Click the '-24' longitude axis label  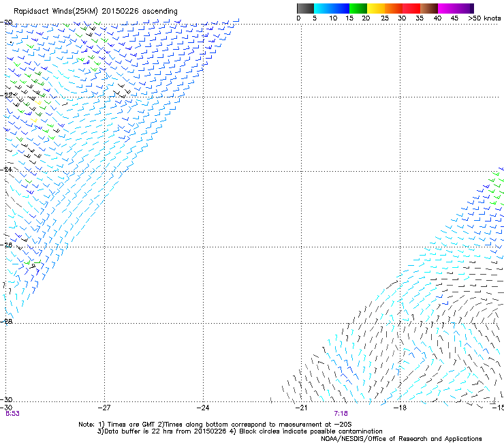[203, 408]
